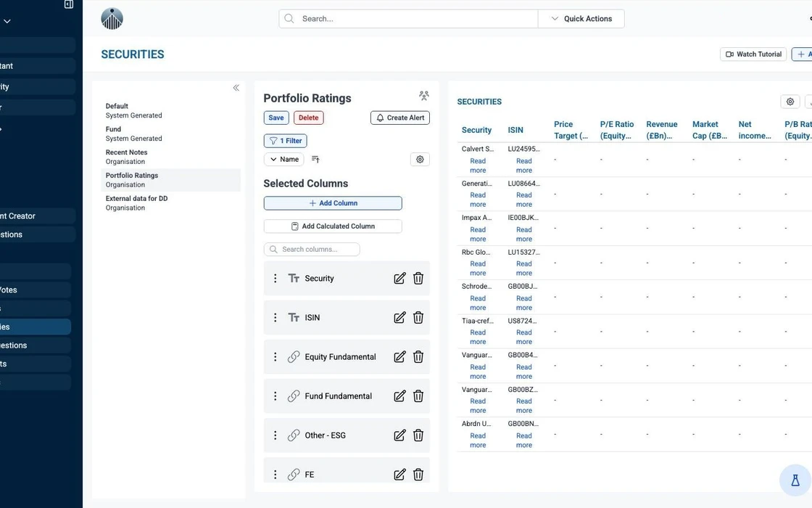Click Read more under Schrode... security
Image resolution: width=812 pixels, height=508 pixels.
(478, 303)
